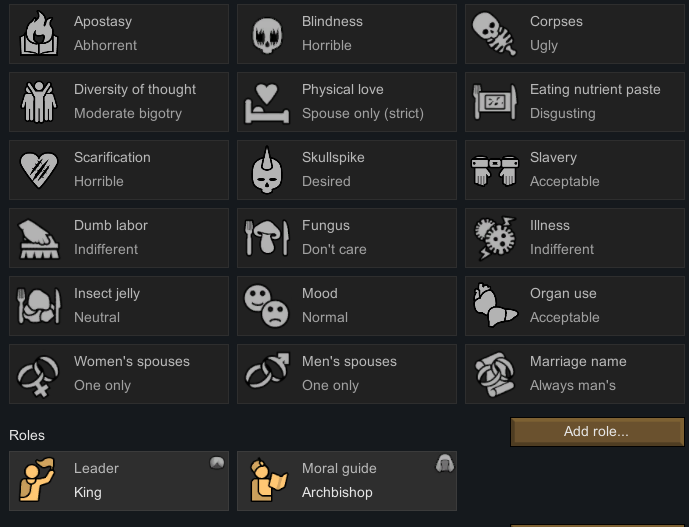Click the hood apparel icon on Moral guide
Screen dimensions: 689x527
pos(445,463)
